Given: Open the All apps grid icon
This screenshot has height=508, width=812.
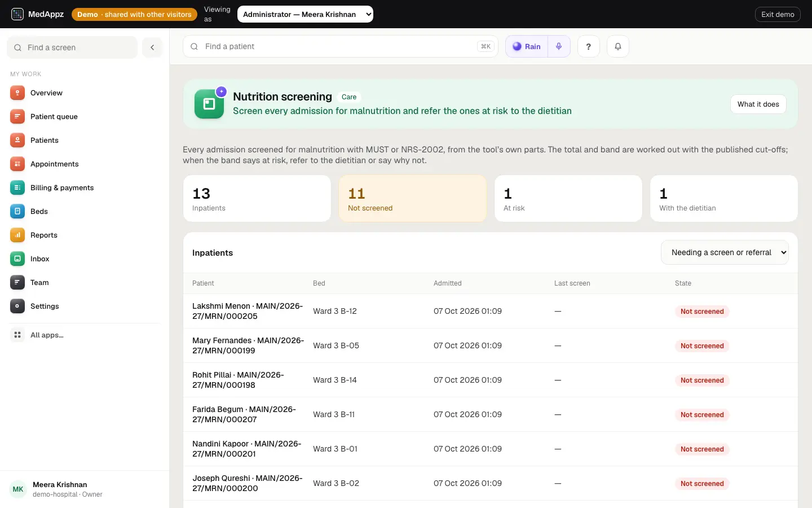Looking at the screenshot, I should [17, 335].
